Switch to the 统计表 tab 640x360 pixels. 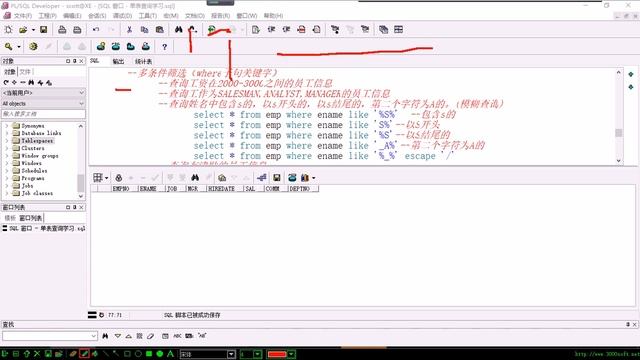(143, 61)
